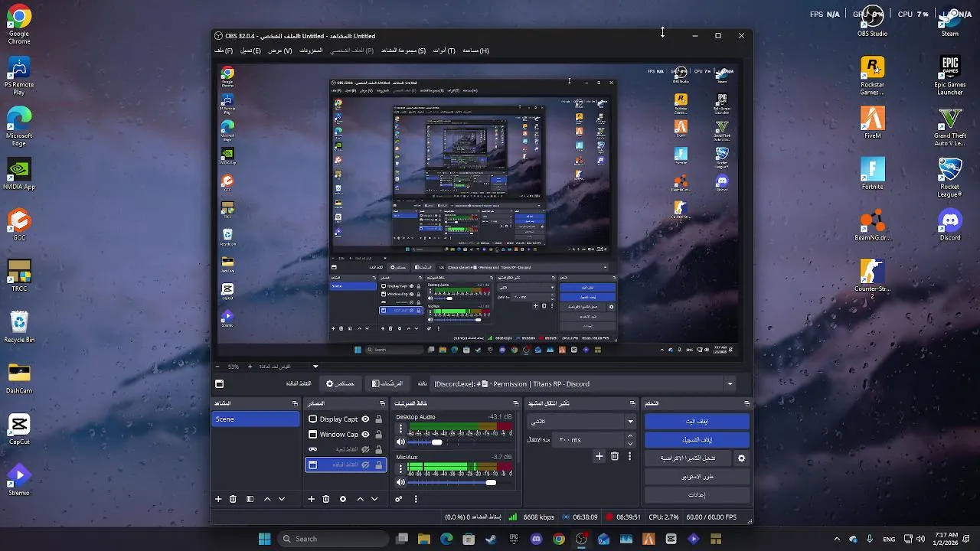This screenshot has width=980, height=551.
Task: Increase the transition duration with the up arrow
Action: coord(630,436)
